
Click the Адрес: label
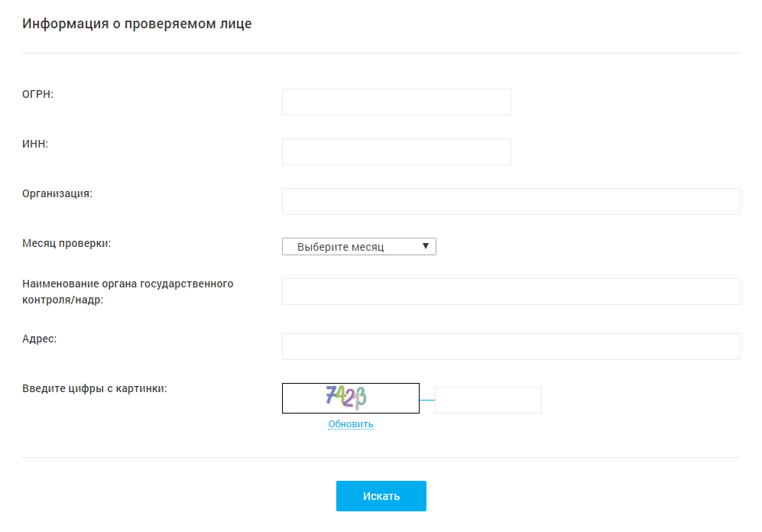(x=40, y=339)
